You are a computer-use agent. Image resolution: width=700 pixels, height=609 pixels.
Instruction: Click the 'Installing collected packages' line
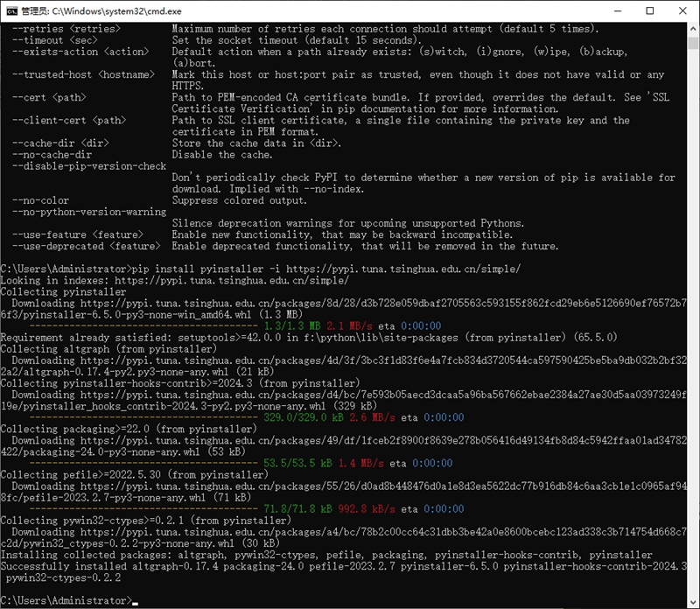point(326,555)
